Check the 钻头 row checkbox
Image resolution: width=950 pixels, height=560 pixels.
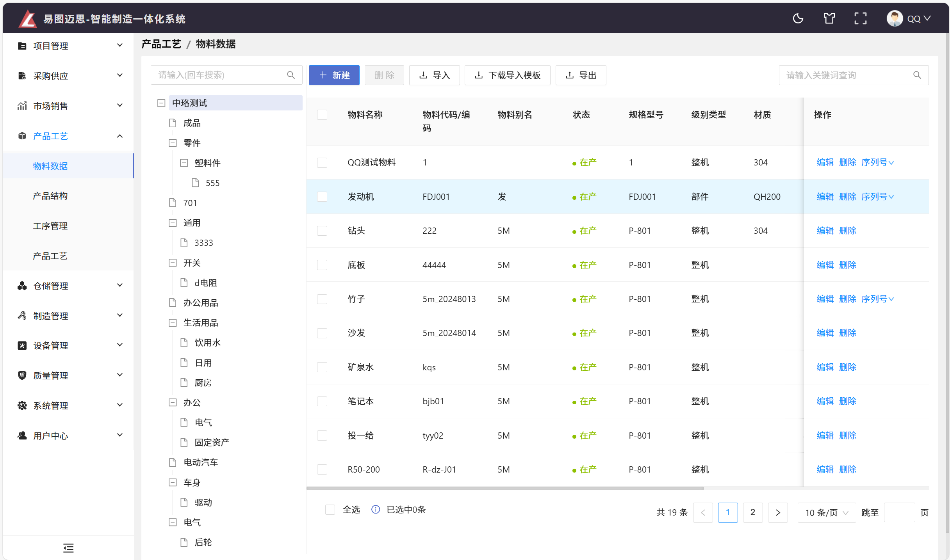[x=322, y=231]
